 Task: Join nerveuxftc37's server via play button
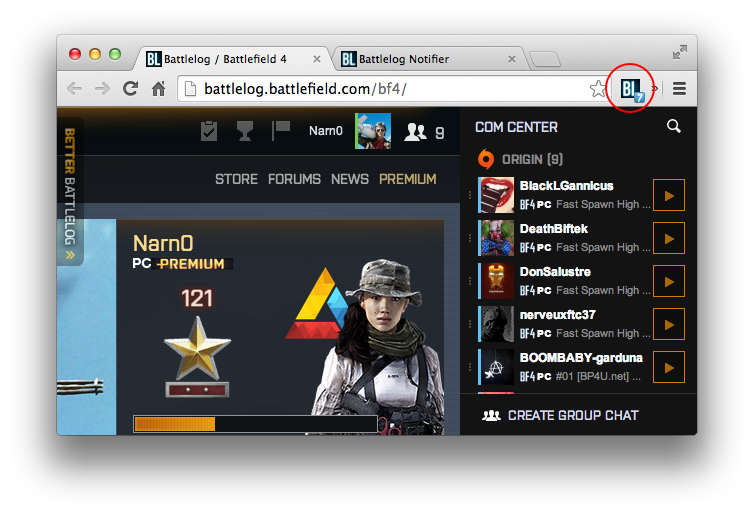click(668, 324)
